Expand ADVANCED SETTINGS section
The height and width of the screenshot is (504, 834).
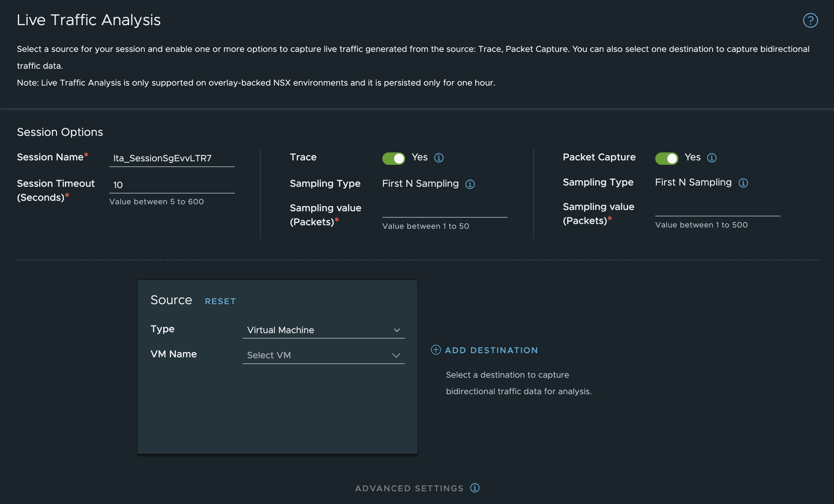click(x=409, y=488)
